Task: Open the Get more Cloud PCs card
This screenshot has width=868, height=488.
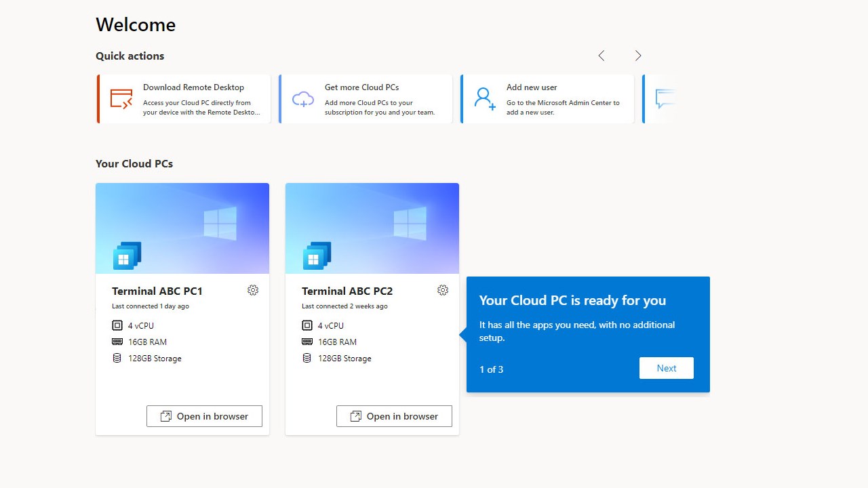Action: coord(366,99)
